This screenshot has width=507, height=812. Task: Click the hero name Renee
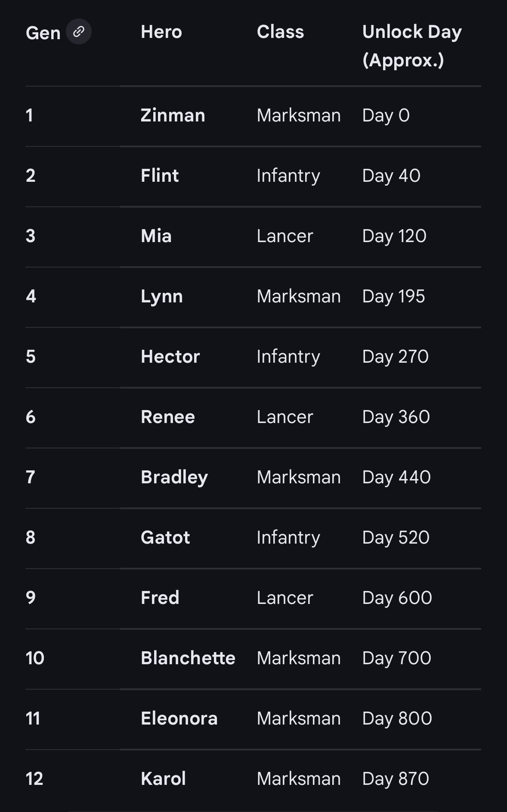click(168, 417)
